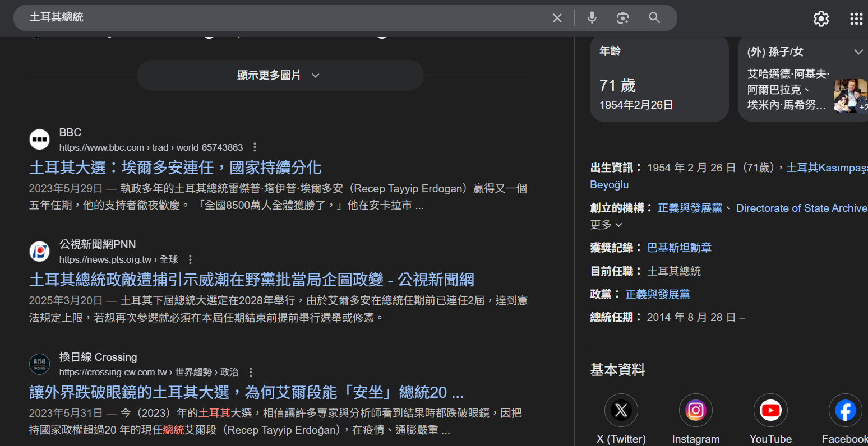This screenshot has height=446, width=868.
Task: Open the X (Twitter) profile icon
Action: coord(621,410)
